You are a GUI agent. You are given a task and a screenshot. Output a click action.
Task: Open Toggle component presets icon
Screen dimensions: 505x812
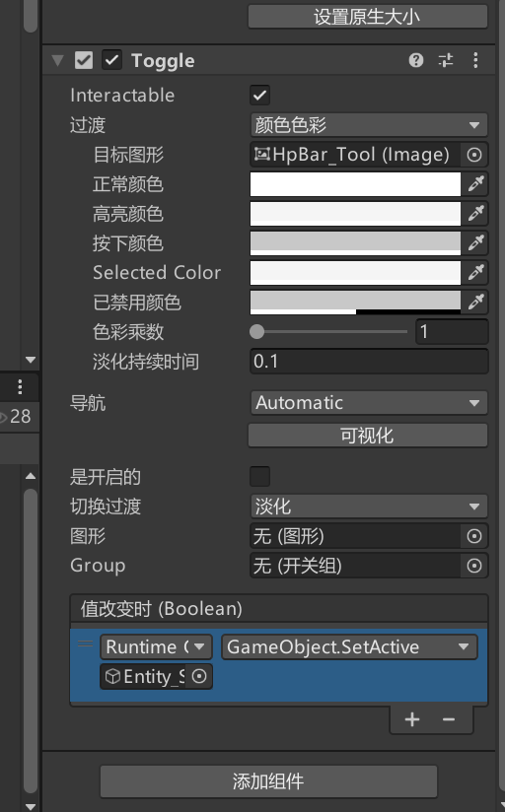point(446,60)
